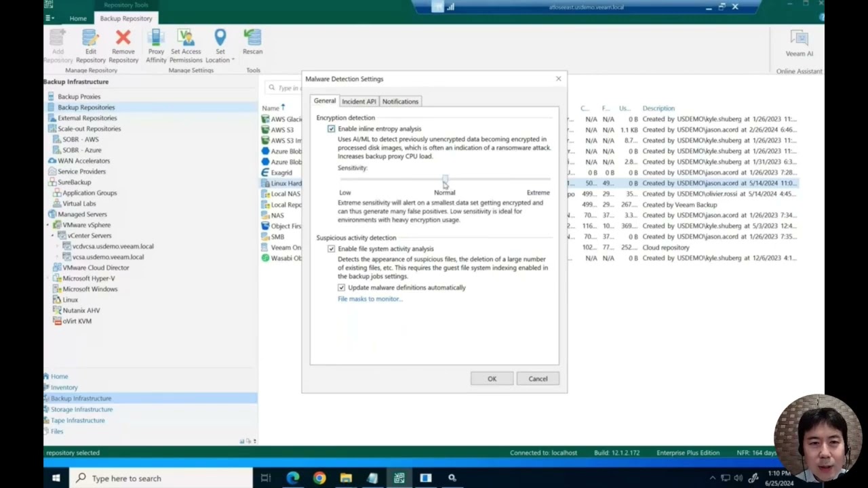The width and height of the screenshot is (868, 488).
Task: Click Cancel in Malware Detection Settings
Action: pyautogui.click(x=538, y=379)
